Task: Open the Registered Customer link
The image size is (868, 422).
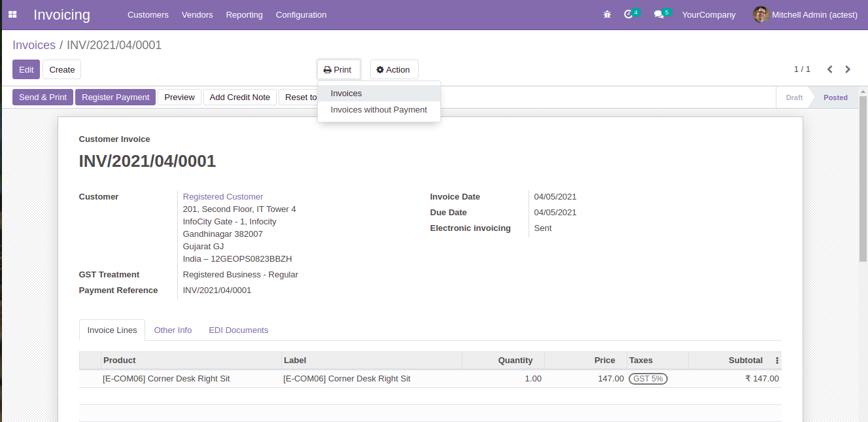Action: click(223, 197)
